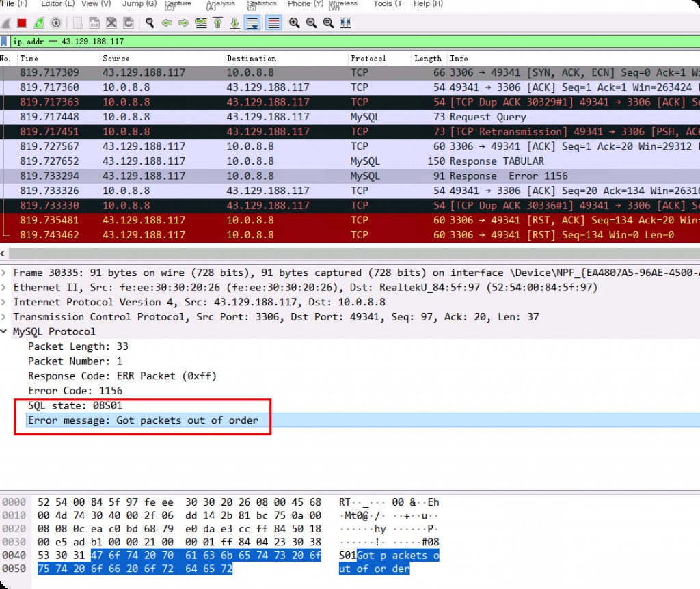This screenshot has width=700, height=589.
Task: Open the File menu
Action: tap(14, 3)
